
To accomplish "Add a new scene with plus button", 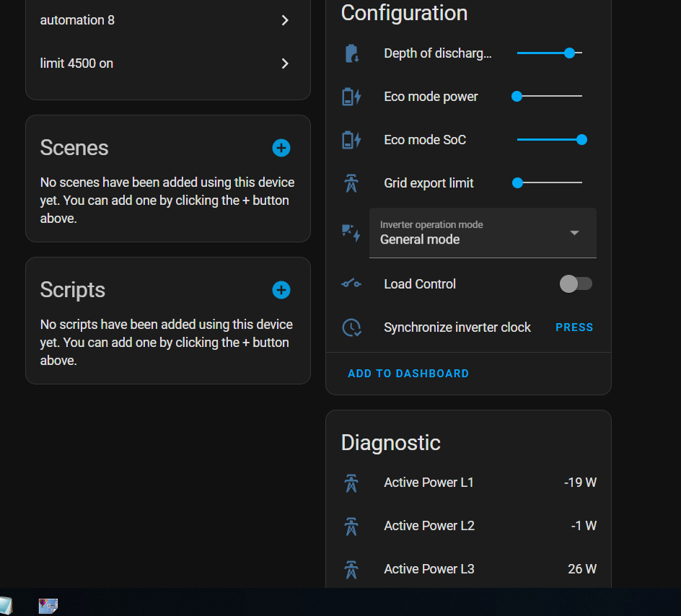I will click(281, 148).
